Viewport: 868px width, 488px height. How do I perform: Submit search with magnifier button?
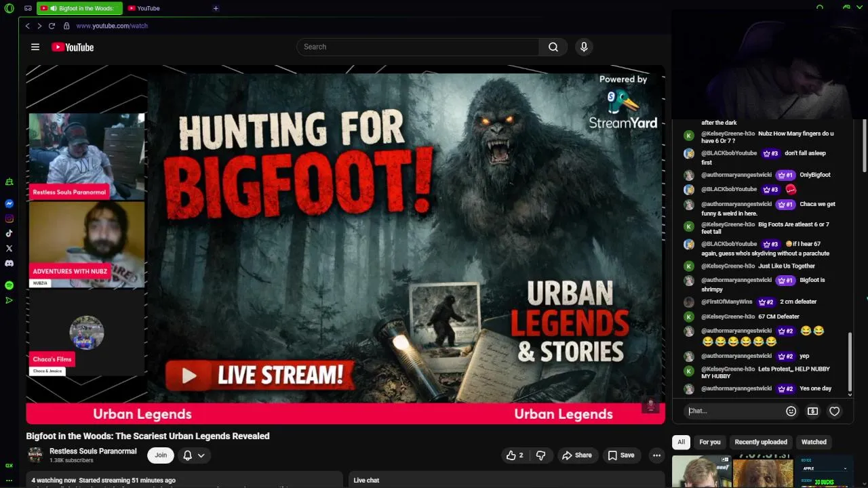point(553,47)
